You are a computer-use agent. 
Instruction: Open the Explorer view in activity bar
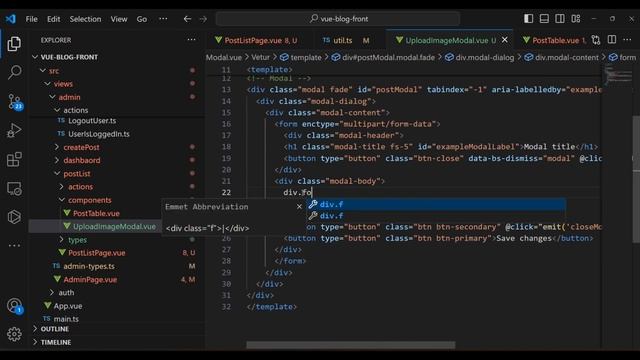point(14,44)
